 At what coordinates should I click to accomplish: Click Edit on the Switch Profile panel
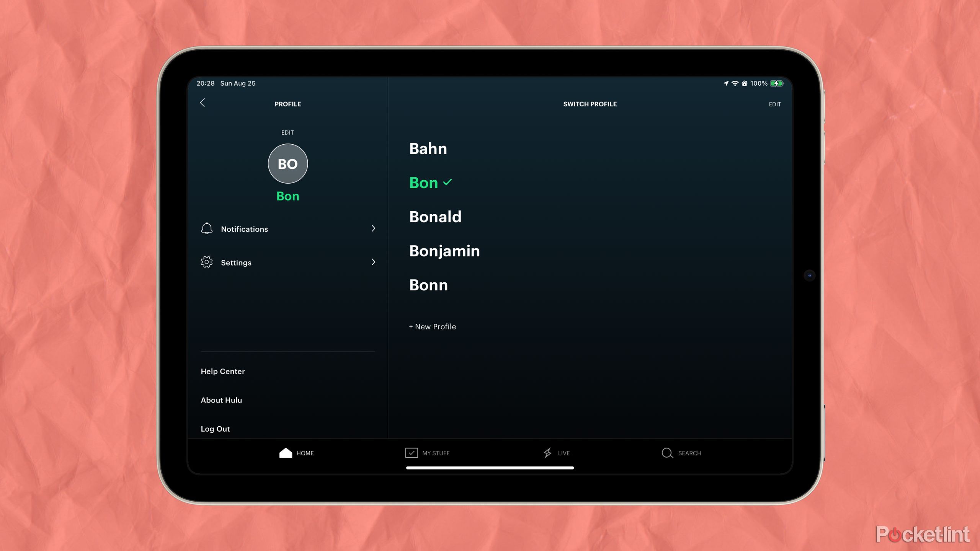(775, 104)
